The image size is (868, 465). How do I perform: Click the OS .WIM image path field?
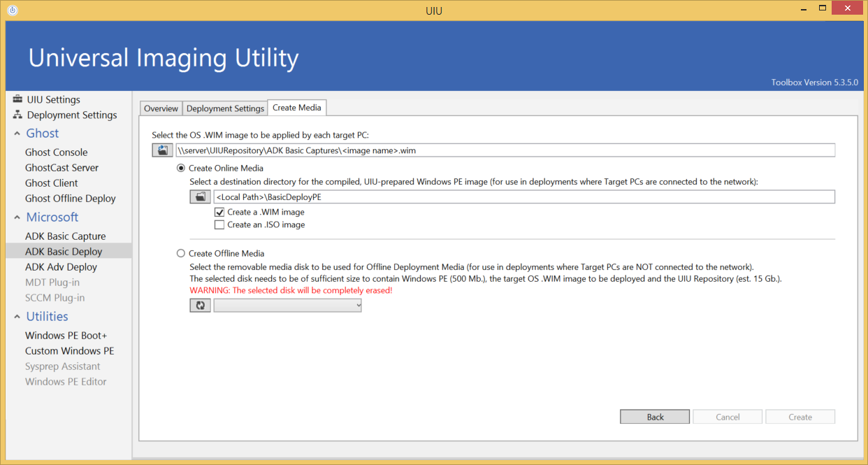coord(505,150)
